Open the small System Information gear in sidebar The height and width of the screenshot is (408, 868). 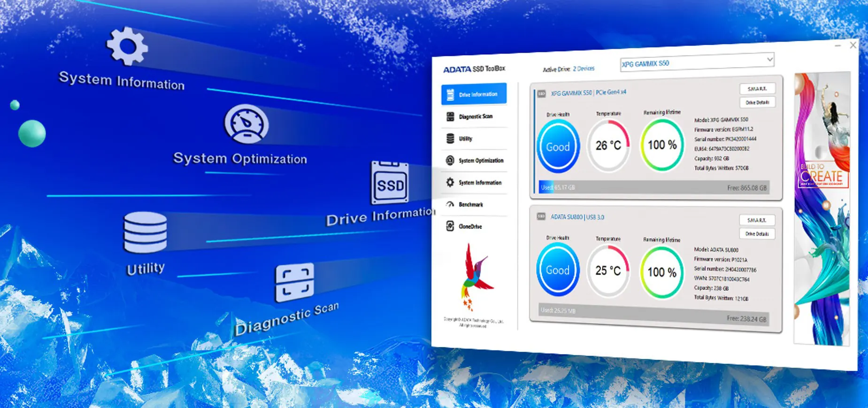450,182
